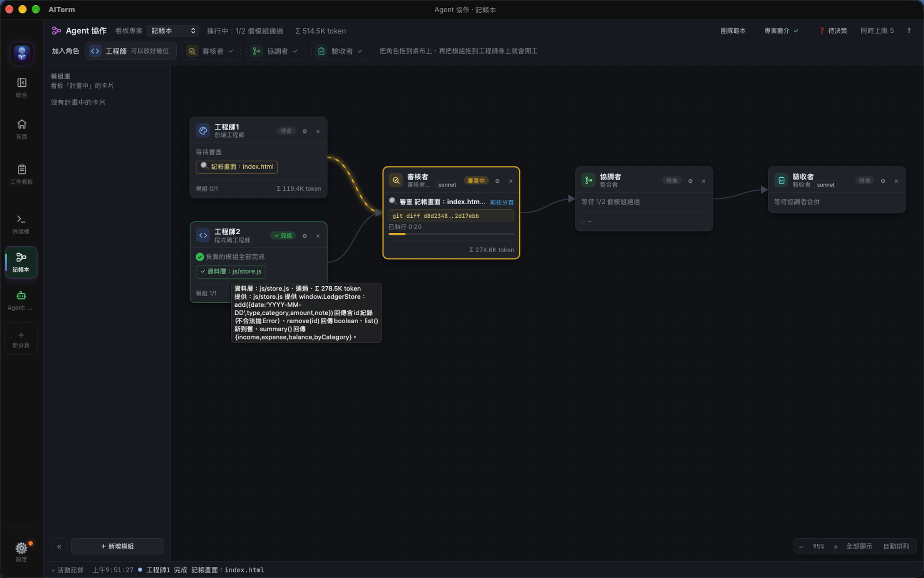
Task: Remove the 工程師1 card
Action: click(318, 131)
